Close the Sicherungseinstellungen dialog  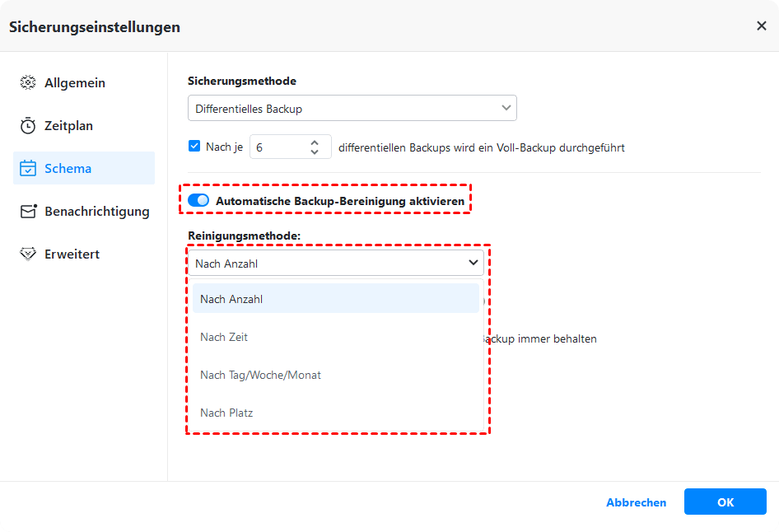pyautogui.click(x=761, y=26)
